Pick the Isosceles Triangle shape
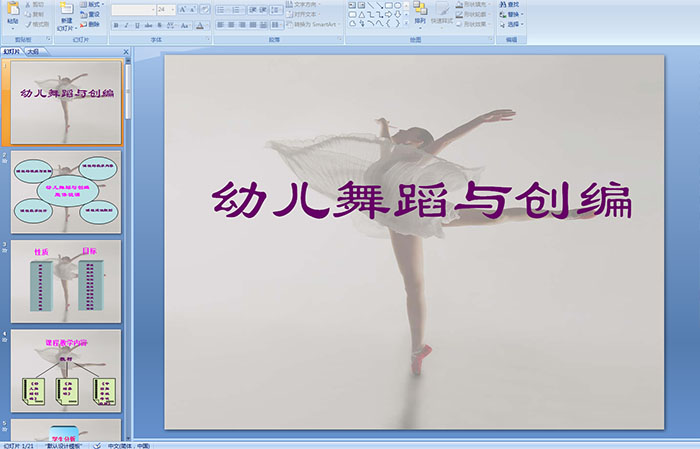The image size is (700, 449). tap(361, 14)
